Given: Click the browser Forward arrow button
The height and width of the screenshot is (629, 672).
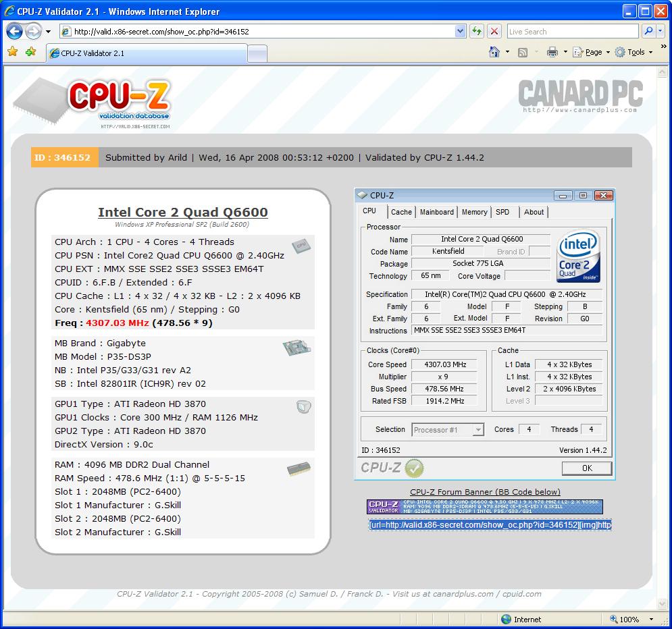Looking at the screenshot, I should click(33, 31).
